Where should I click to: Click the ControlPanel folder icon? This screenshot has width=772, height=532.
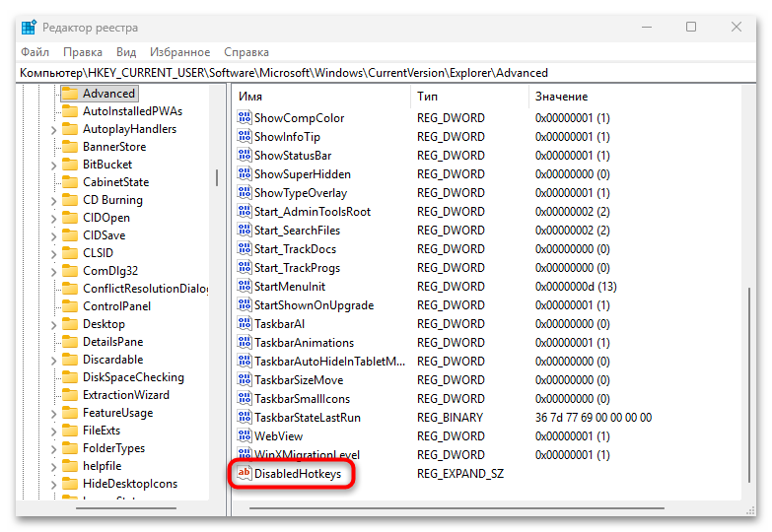click(70, 306)
